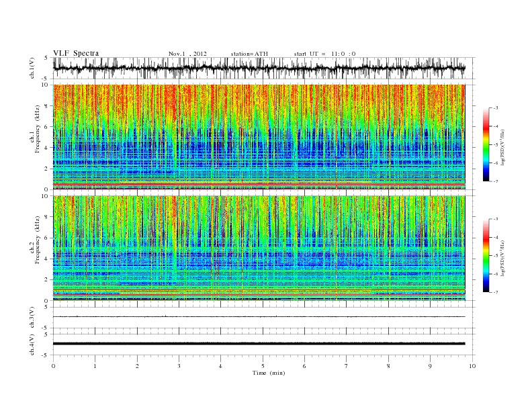
Task: Click inside the ch.1 spectrogram panel
Action: 259,137
